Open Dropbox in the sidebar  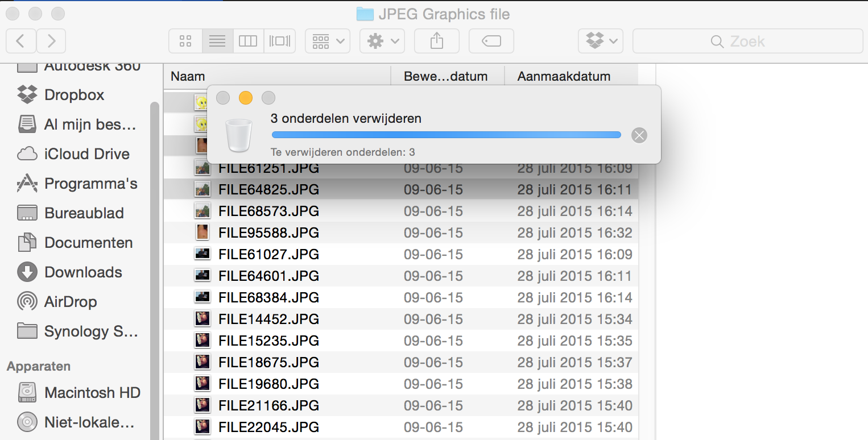point(74,95)
